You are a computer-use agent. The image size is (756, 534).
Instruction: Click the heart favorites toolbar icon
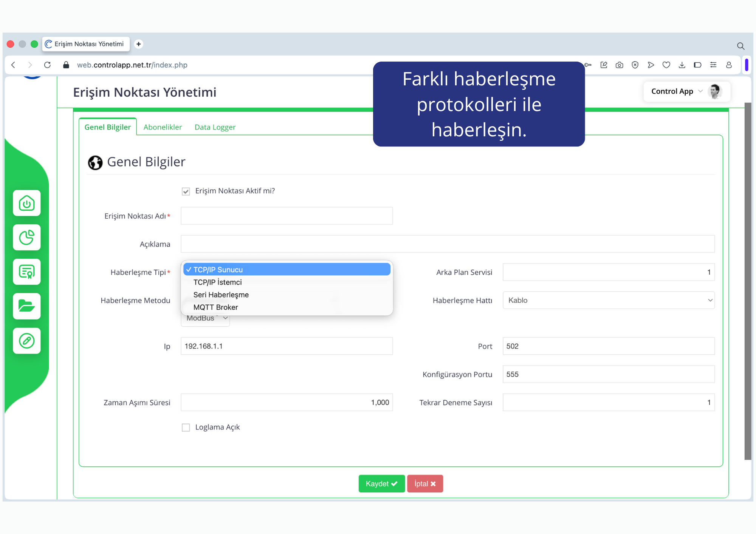pyautogui.click(x=666, y=65)
